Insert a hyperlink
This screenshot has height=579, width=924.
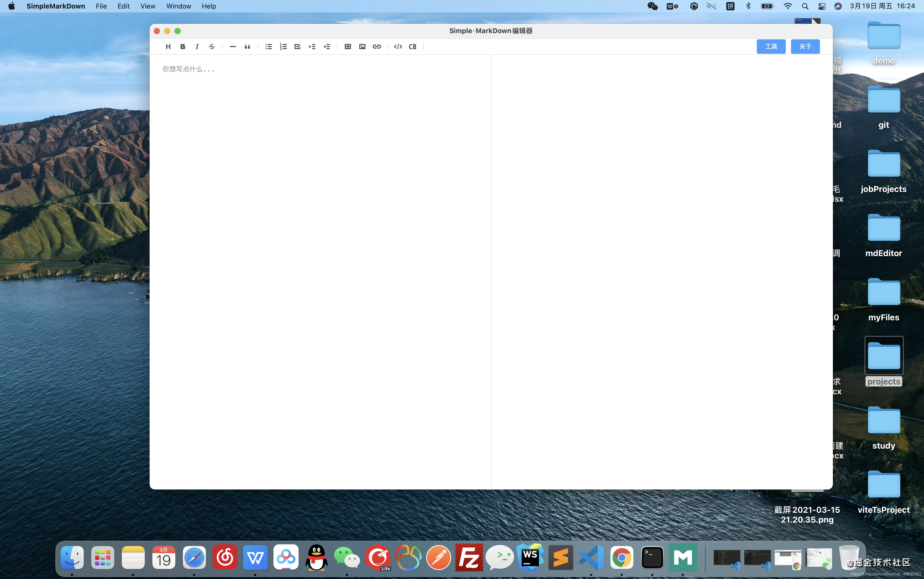pos(377,47)
